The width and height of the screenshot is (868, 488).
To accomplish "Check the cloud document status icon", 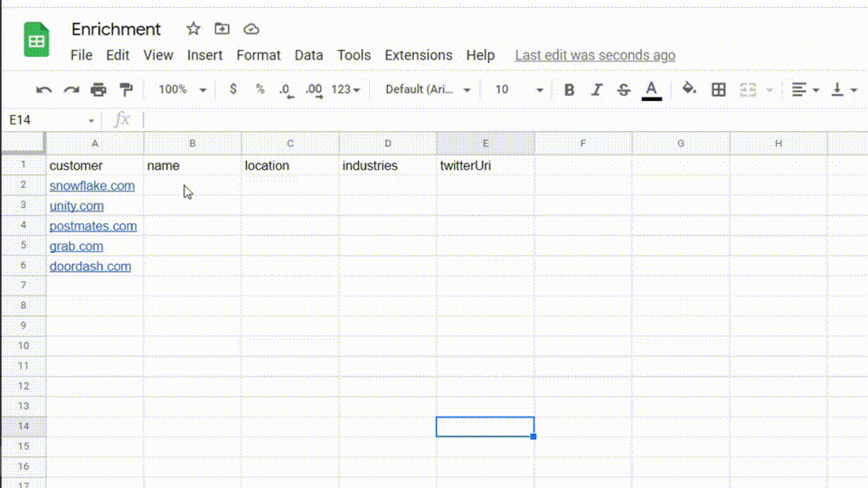I will (x=251, y=29).
